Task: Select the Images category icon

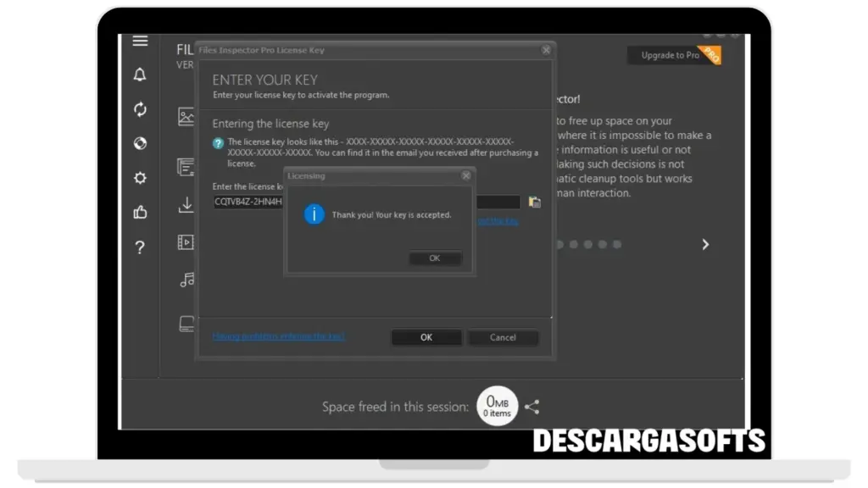Action: coord(186,117)
